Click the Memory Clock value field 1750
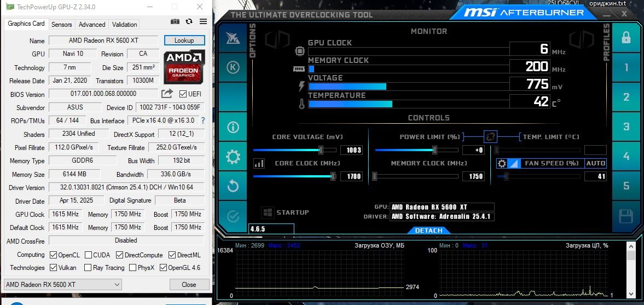644x305 pixels. click(473, 177)
